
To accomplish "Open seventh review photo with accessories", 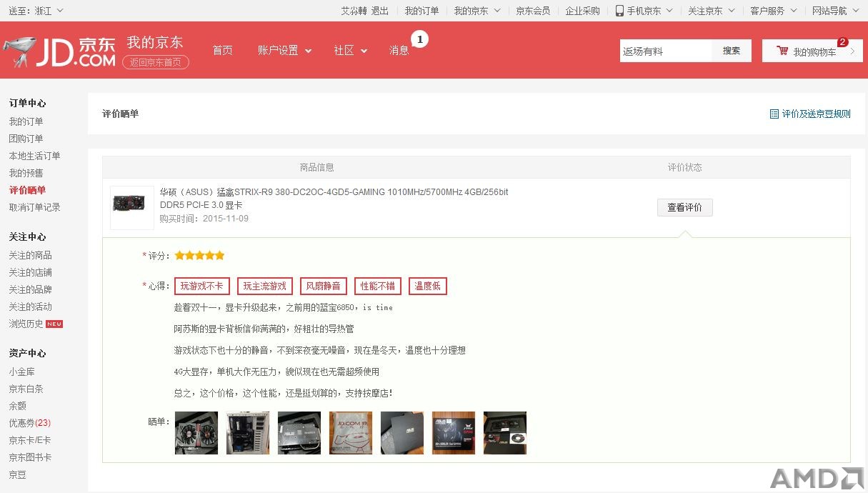I will pos(505,433).
